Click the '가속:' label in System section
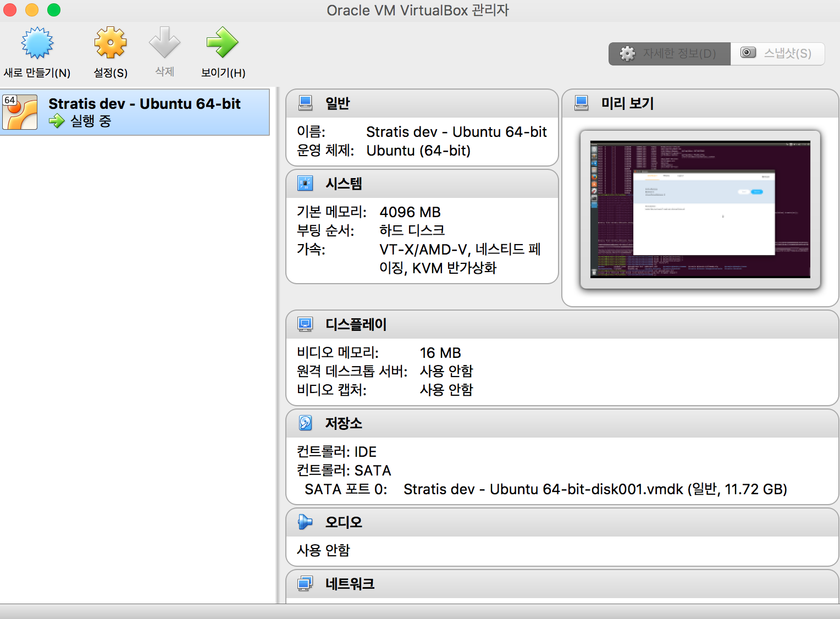Viewport: 840px width, 619px height. (x=311, y=249)
